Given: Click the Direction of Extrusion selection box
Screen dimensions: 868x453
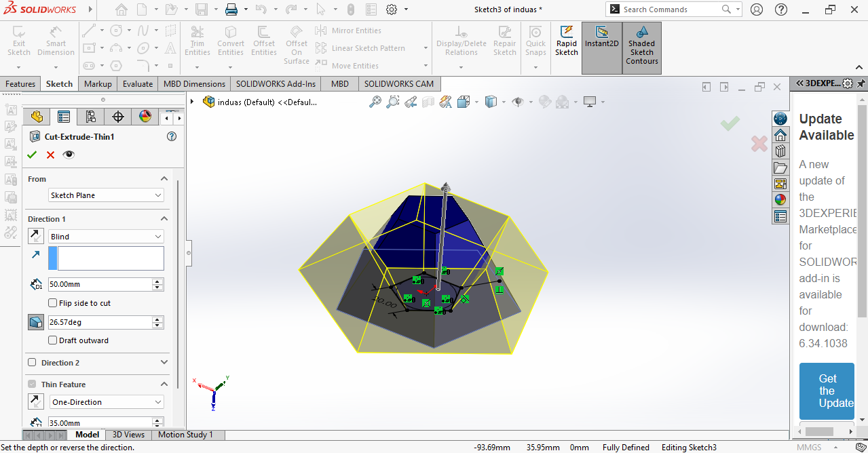Looking at the screenshot, I should [x=111, y=258].
